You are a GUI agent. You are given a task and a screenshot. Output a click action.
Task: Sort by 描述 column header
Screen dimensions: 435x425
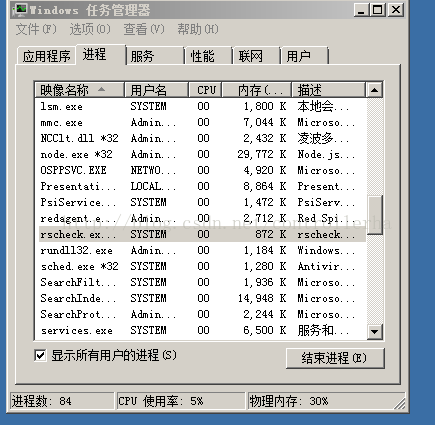click(329, 90)
